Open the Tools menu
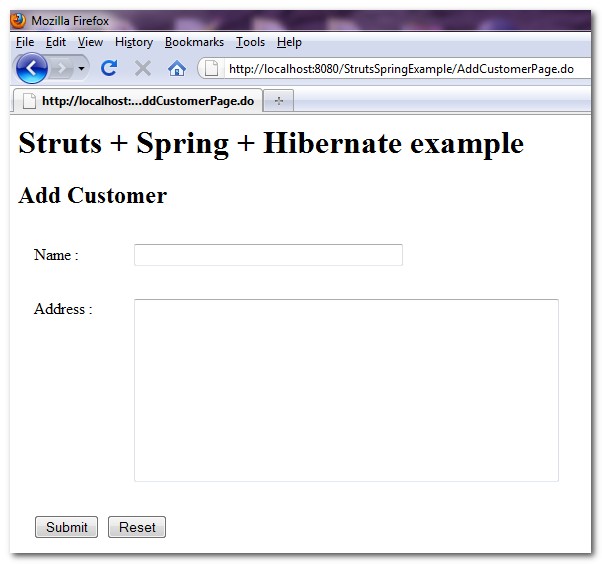602x564 pixels. tap(250, 42)
